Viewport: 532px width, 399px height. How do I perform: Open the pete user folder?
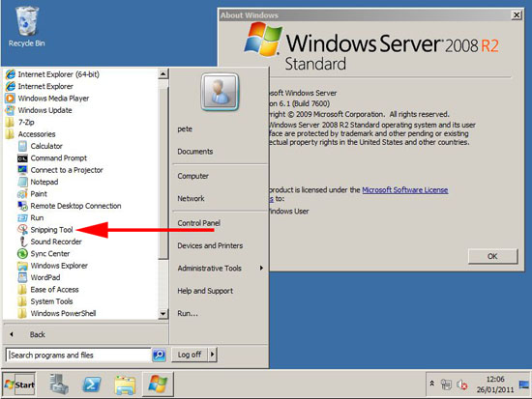[x=185, y=128]
